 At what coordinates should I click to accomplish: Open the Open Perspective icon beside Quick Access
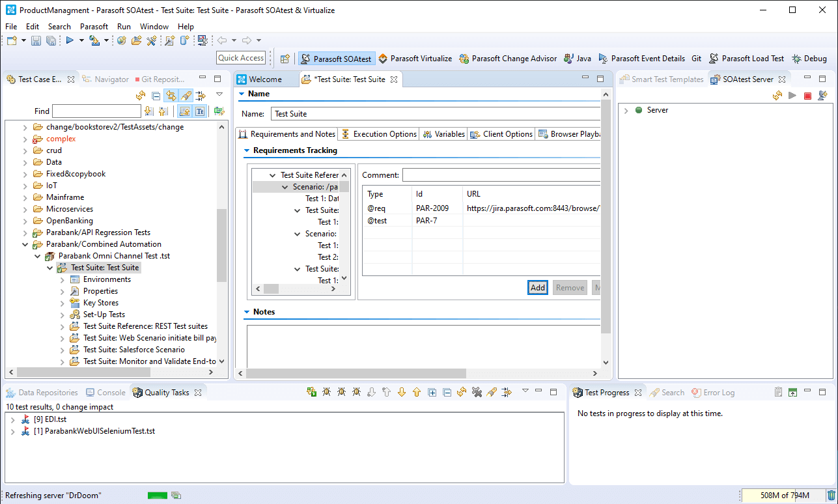point(285,59)
